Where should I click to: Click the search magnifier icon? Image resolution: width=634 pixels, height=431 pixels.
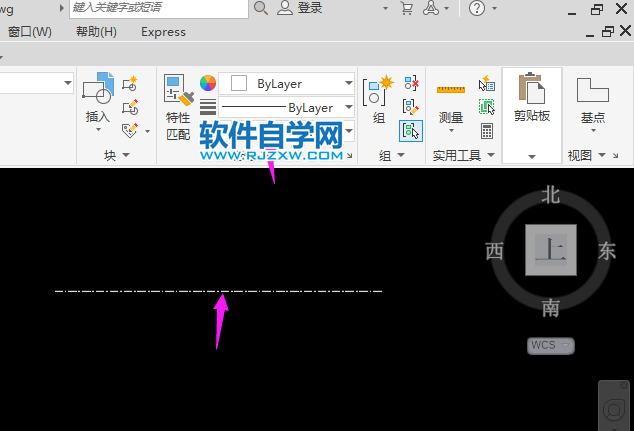(x=261, y=8)
